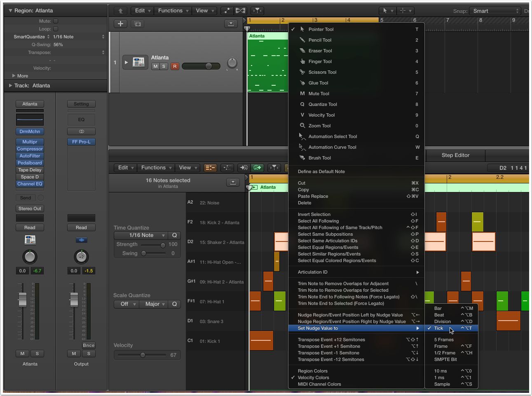Choose the Automation Select Tool icon
This screenshot has width=532, height=396.
(302, 136)
